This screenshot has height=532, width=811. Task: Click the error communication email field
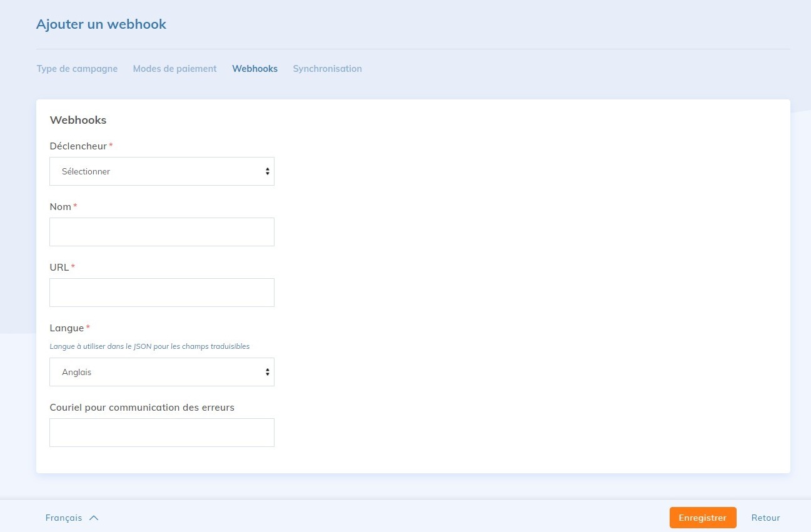pos(161,432)
